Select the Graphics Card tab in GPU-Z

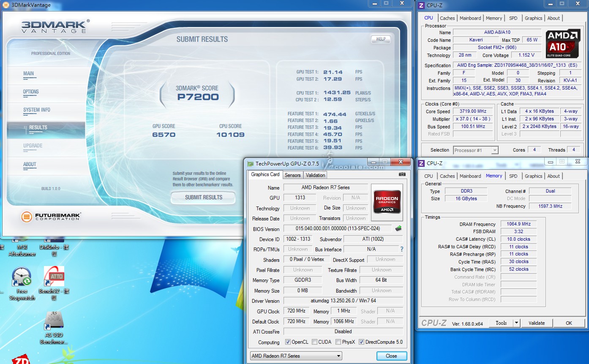click(x=265, y=174)
